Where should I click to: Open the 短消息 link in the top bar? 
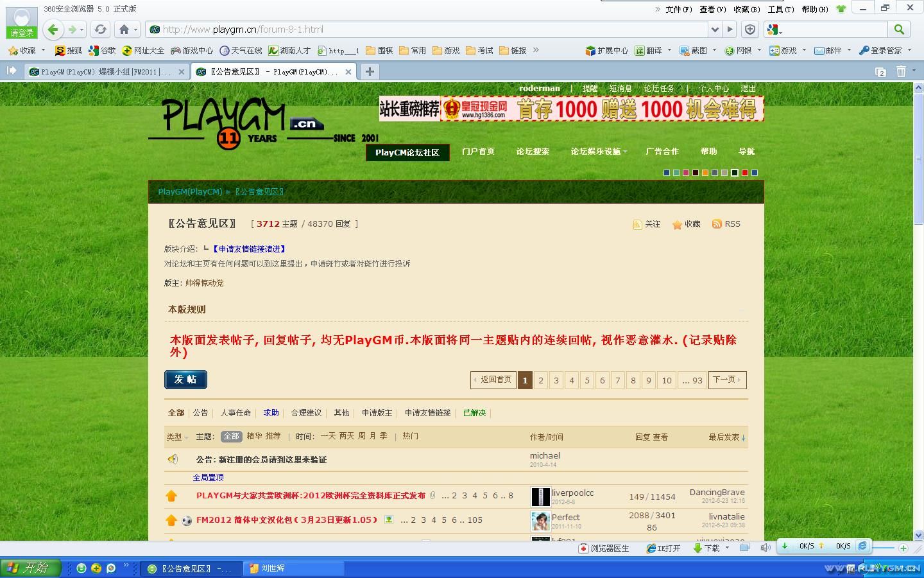620,89
